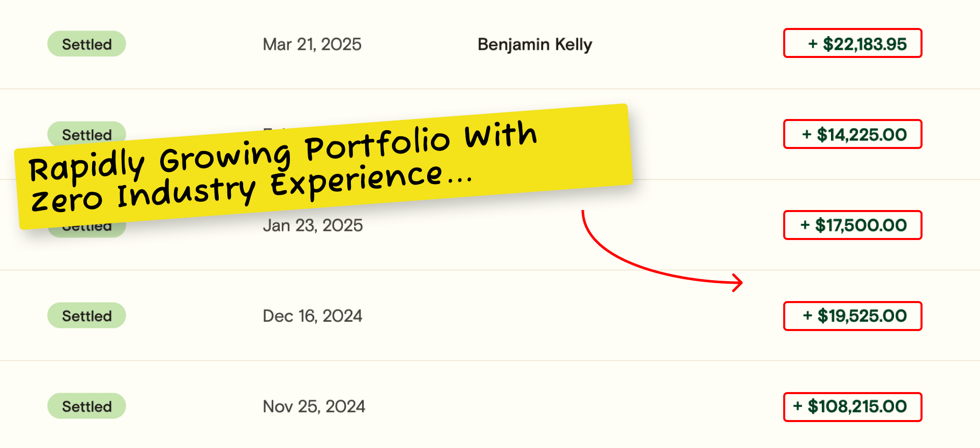Click the Mar 21, 2025 date
Image resolution: width=980 pixels, height=448 pixels.
click(x=312, y=45)
